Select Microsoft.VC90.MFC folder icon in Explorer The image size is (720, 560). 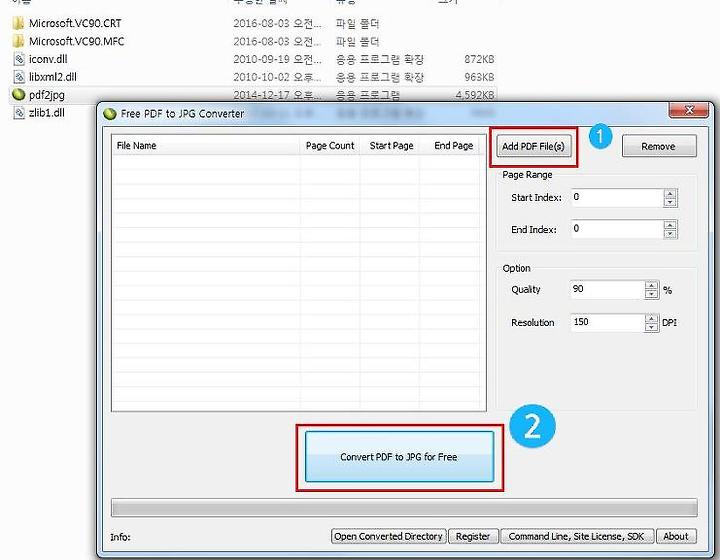pos(18,41)
